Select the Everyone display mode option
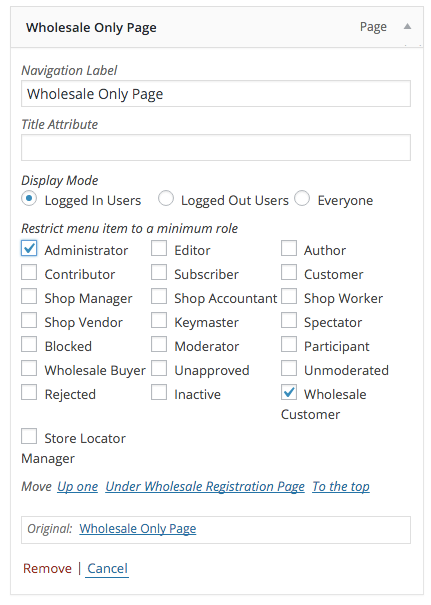This screenshot has height=605, width=431. point(302,199)
